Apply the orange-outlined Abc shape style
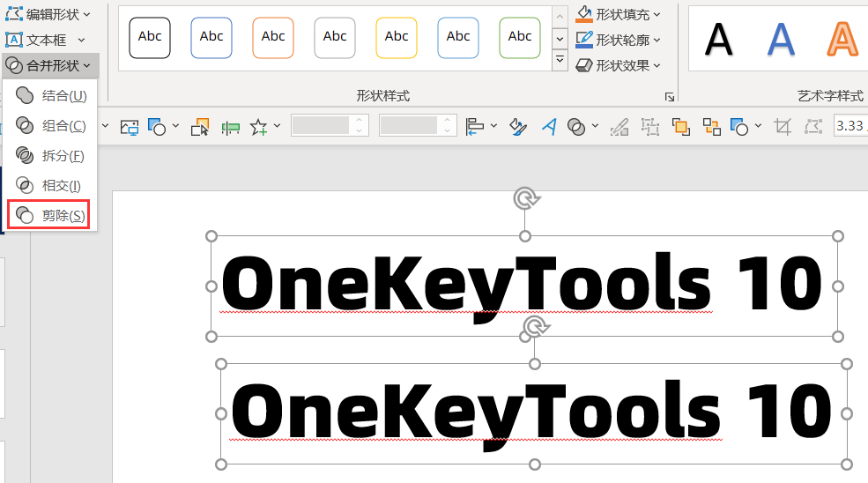 coord(273,37)
